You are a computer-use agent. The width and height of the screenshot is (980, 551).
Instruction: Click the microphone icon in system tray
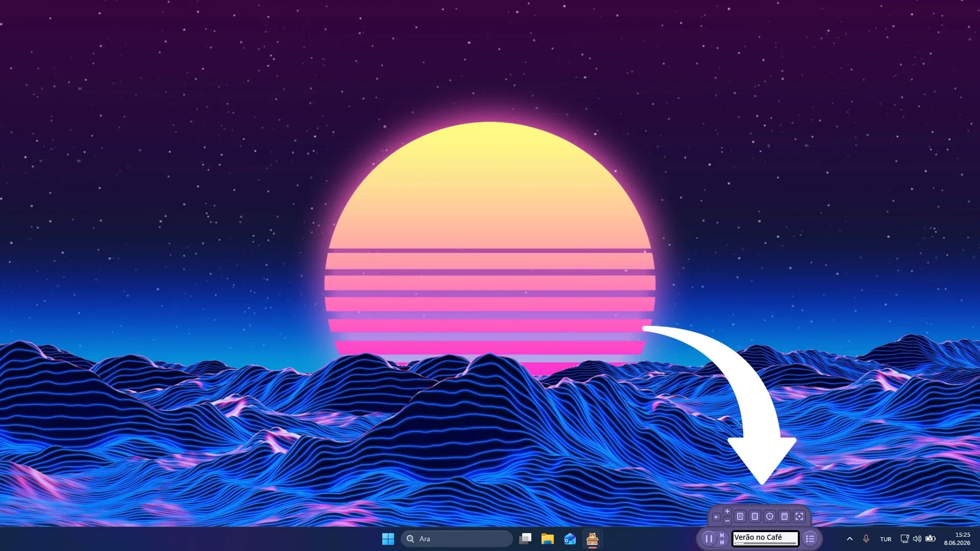pos(866,539)
